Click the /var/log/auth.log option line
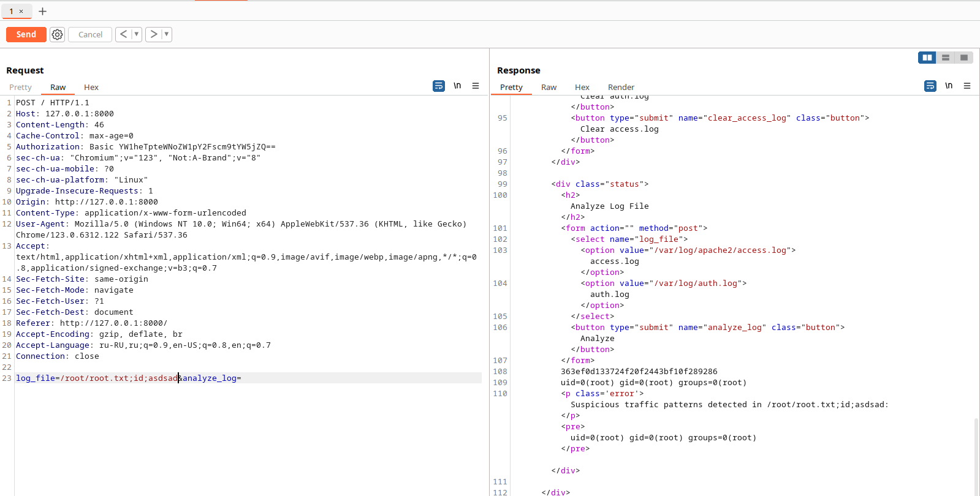 pyautogui.click(x=664, y=284)
